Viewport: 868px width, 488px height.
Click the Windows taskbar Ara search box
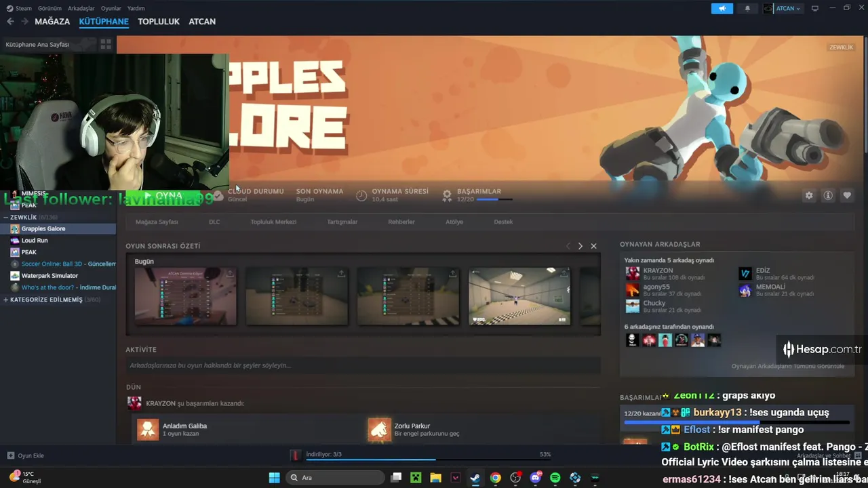(x=336, y=478)
